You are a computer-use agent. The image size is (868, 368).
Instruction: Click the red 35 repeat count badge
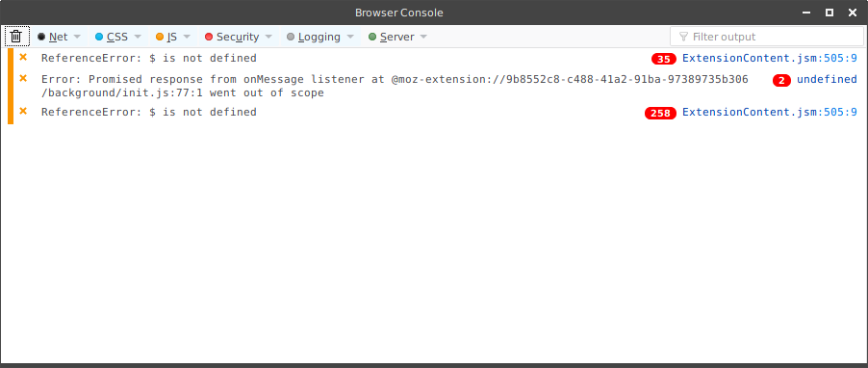664,59
